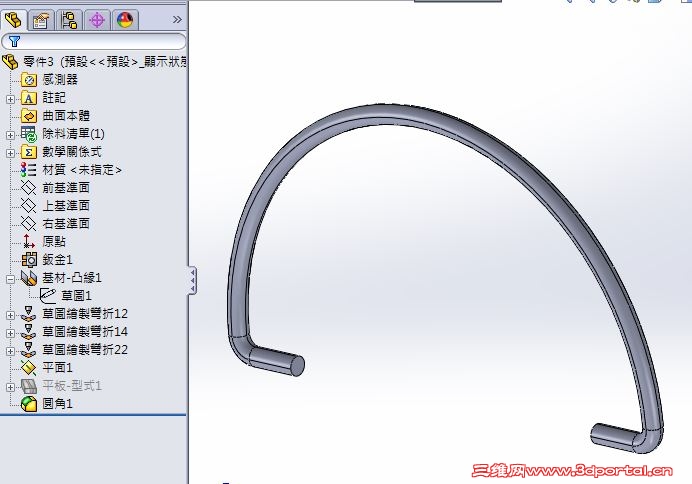This screenshot has height=484, width=692.
Task: Select the 平板-型式1 flat pattern icon
Action: tap(29, 386)
